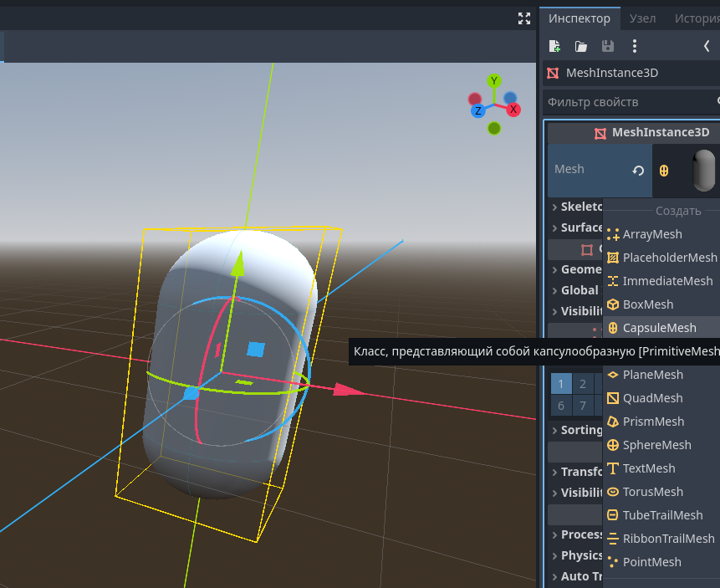This screenshot has height=588, width=720.
Task: Create a new resource in the Inspector
Action: (554, 46)
